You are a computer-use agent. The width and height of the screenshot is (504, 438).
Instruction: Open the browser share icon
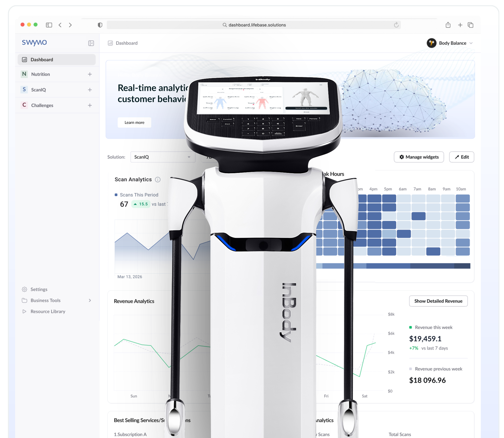point(448,25)
